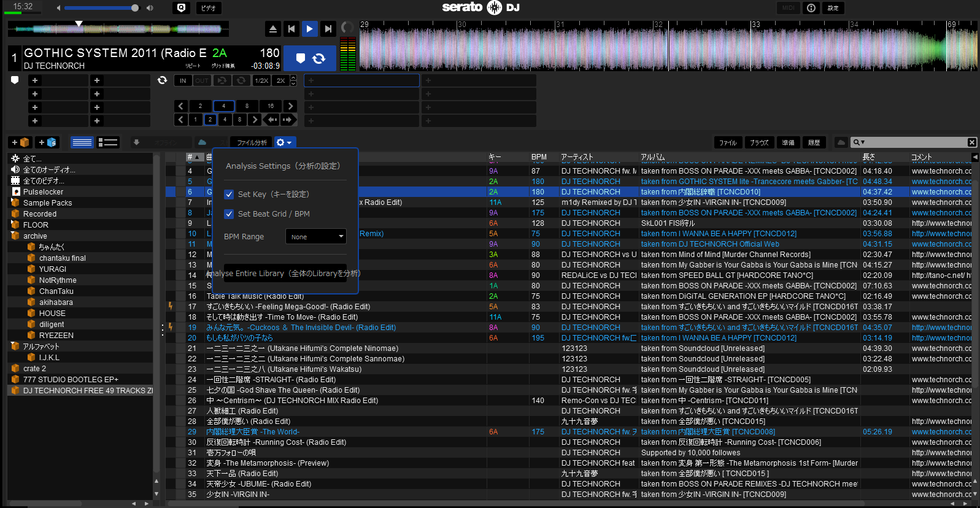Viewport: 980px width, 508px height.
Task: Halve the loop with 1/2X button
Action: click(261, 80)
